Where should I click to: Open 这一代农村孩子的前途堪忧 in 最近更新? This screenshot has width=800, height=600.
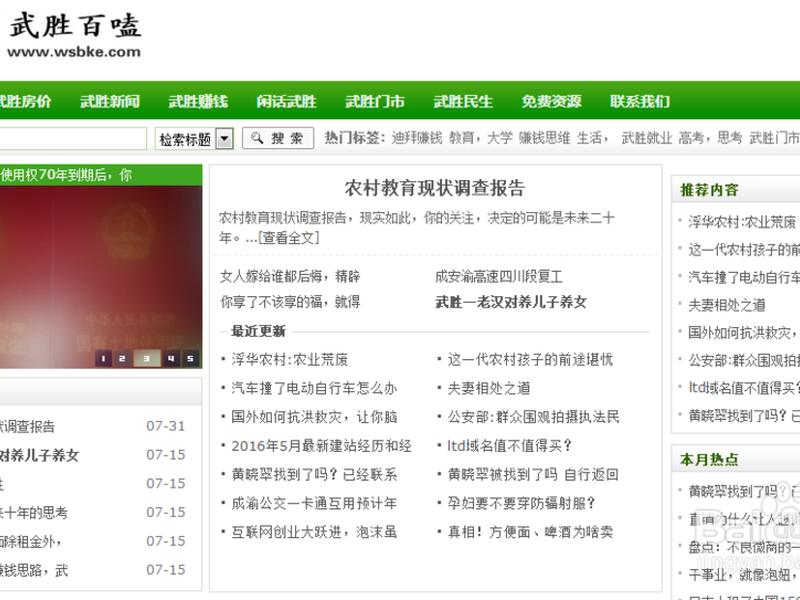pos(530,360)
